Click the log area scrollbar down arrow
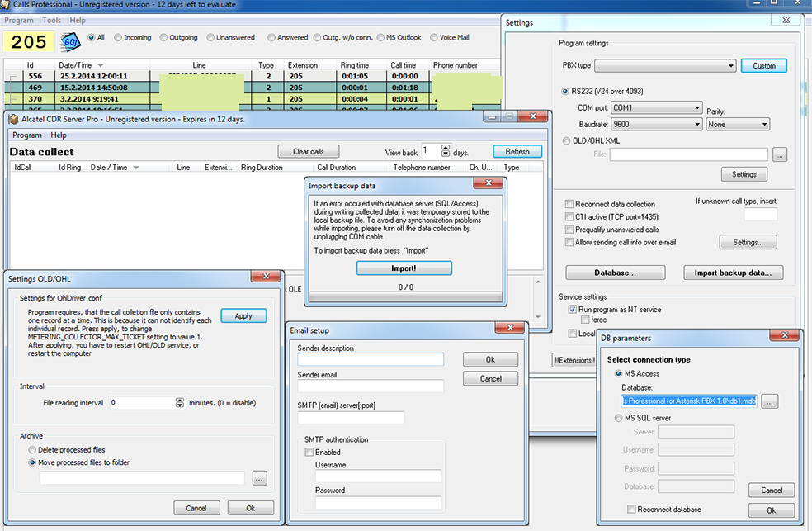Image resolution: width=812 pixels, height=531 pixels. 538,316
